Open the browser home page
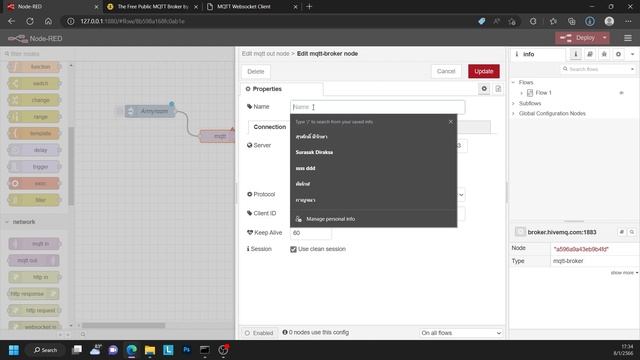 coord(48,21)
